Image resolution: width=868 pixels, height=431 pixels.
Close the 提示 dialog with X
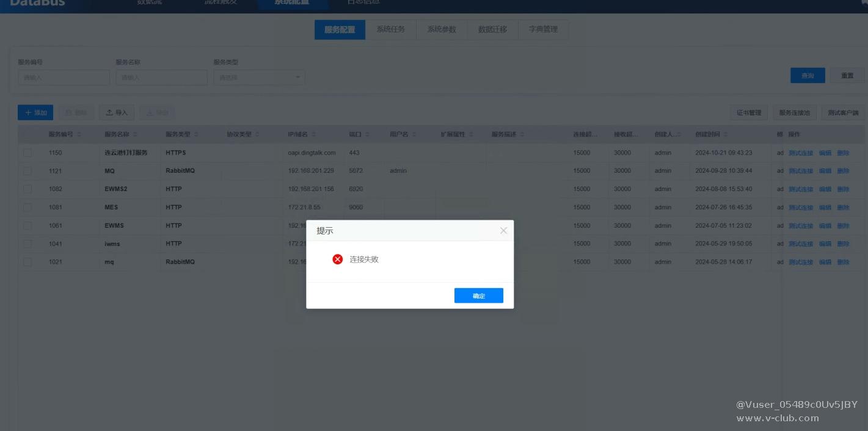coord(503,231)
